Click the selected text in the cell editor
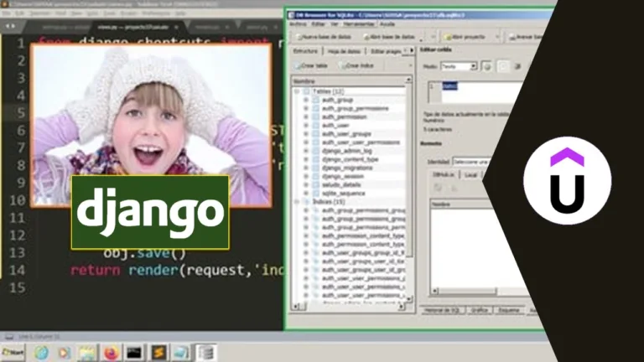Image resolution: width=644 pixels, height=362 pixels. 449,86
